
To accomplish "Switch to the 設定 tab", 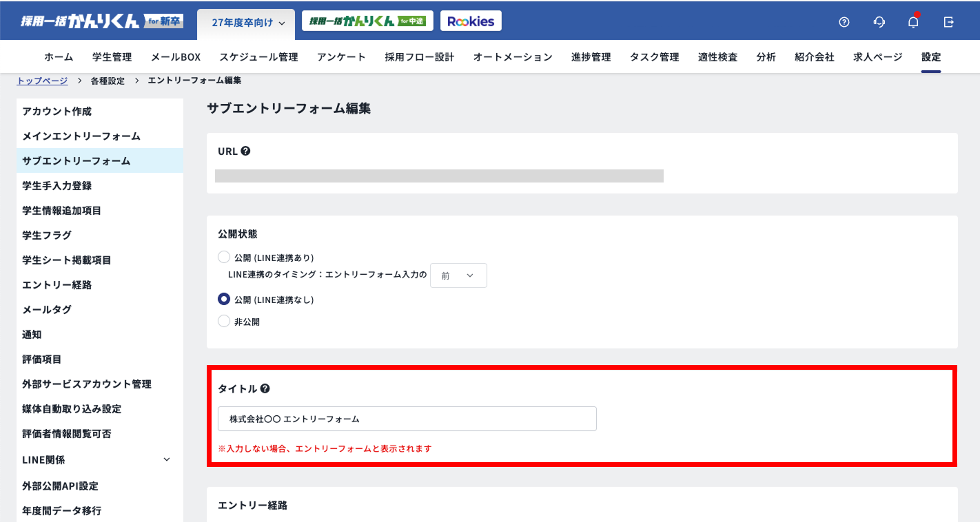I will click(930, 57).
